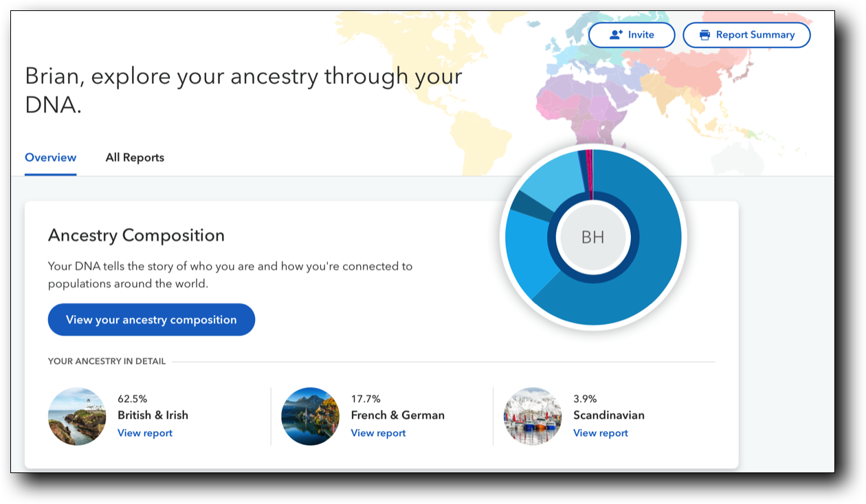Click the add-person icon on Invite
The width and height of the screenshot is (866, 504).
(616, 35)
